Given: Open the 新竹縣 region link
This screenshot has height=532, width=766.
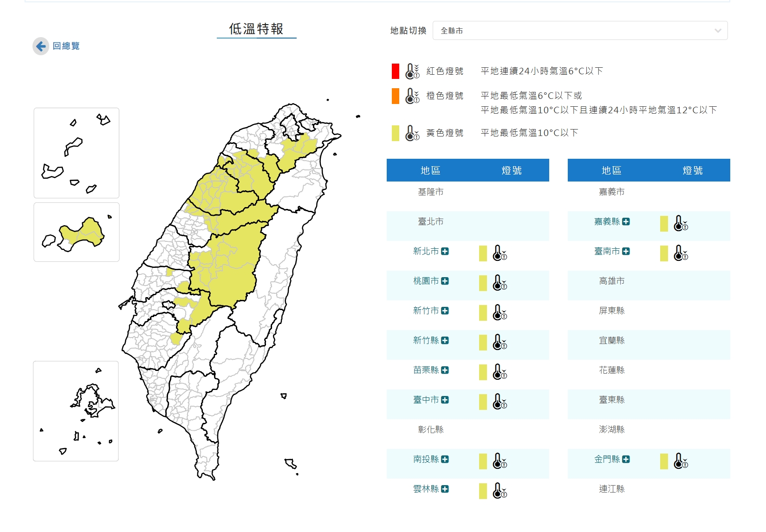Looking at the screenshot, I should tap(426, 340).
